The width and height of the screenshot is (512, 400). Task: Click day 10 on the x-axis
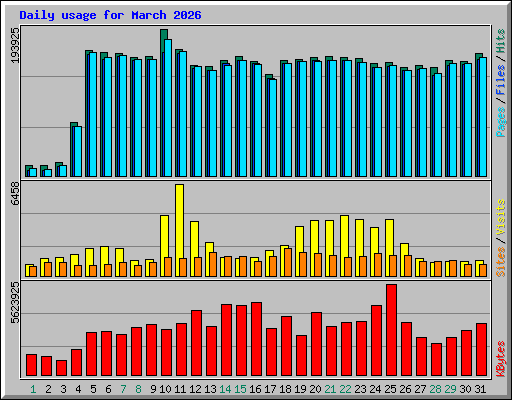click(165, 389)
